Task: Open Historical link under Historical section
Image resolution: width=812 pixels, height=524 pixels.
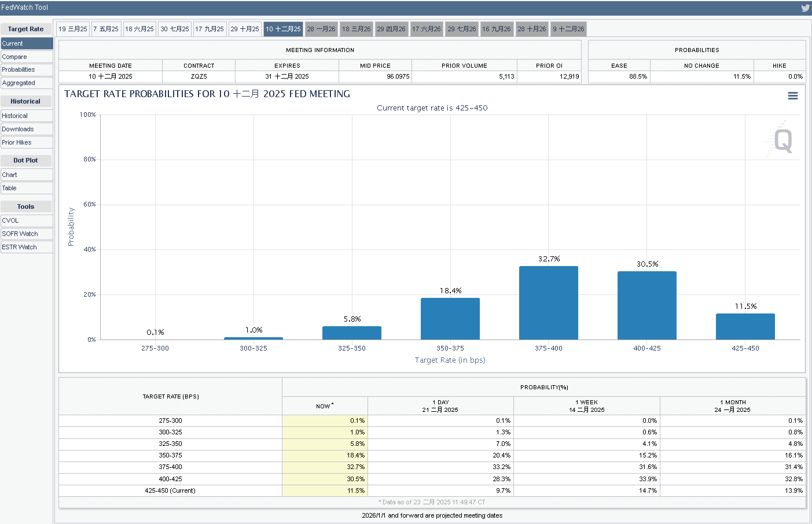Action: point(27,116)
